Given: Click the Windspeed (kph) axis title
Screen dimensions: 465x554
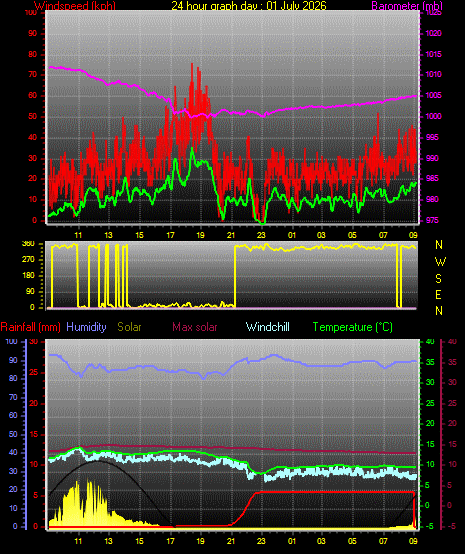Looking at the screenshot, I should (x=75, y=6).
